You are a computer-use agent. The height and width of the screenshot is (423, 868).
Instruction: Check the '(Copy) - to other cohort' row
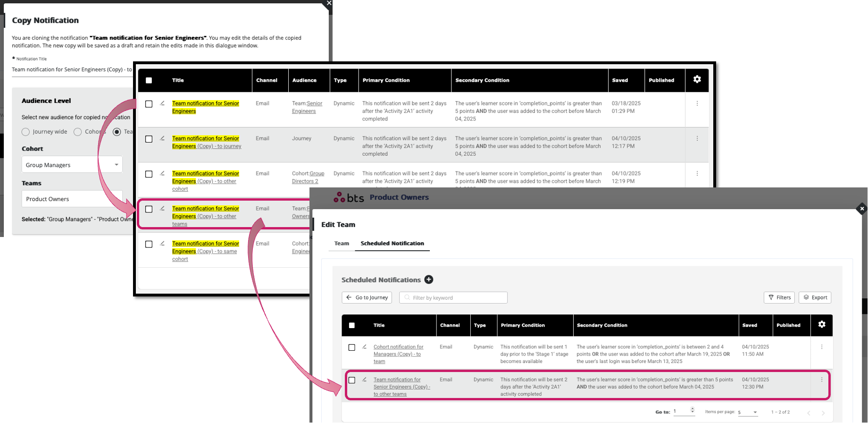[149, 174]
